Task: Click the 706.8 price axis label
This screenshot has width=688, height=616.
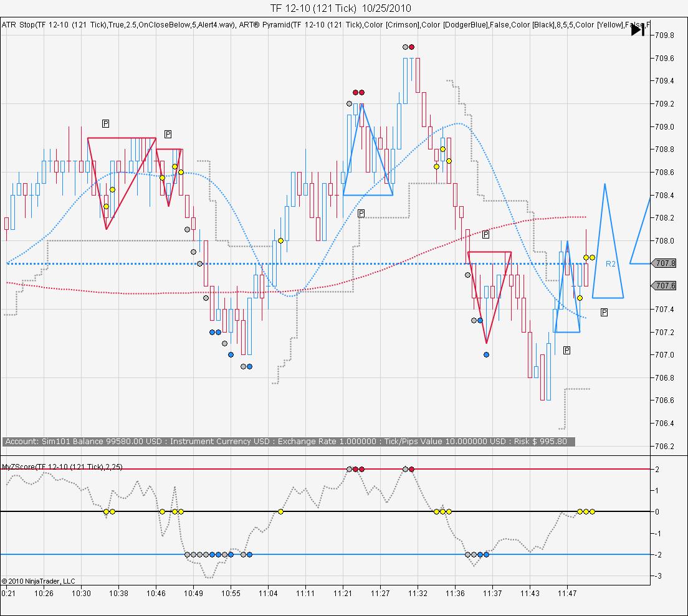Action: (x=664, y=377)
